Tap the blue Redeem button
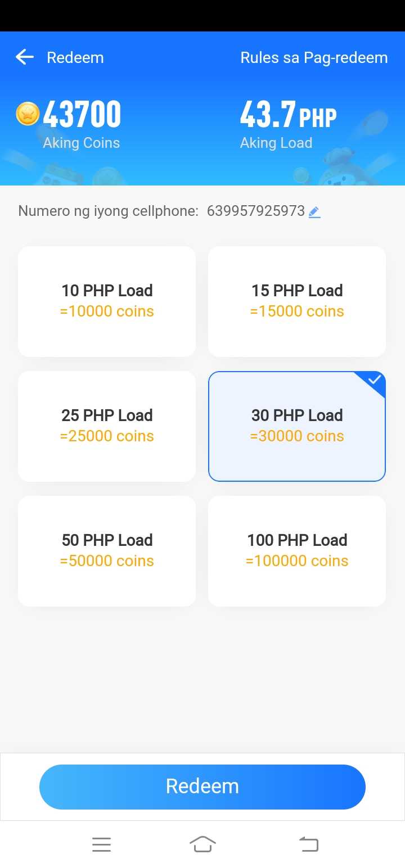405x868 pixels. pos(202,786)
